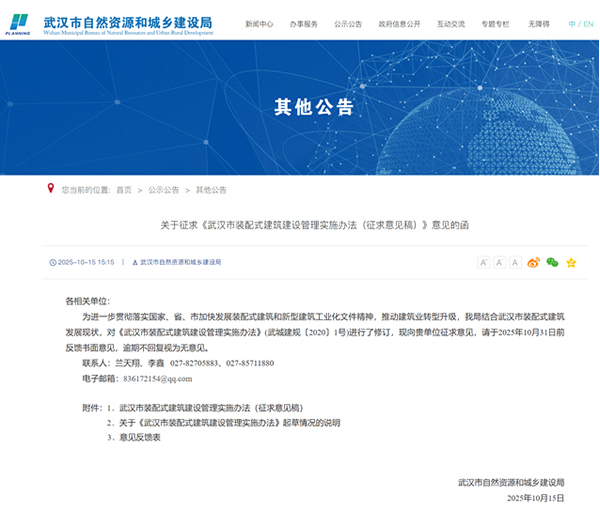Switch language to 中 (Chinese)
This screenshot has height=511, width=600.
(572, 23)
